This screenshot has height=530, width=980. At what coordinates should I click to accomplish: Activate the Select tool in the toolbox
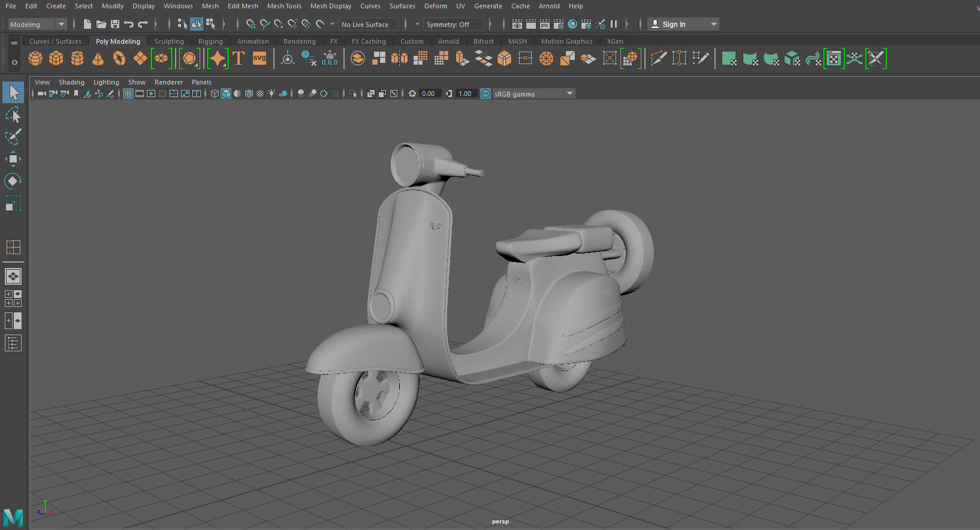tap(13, 92)
